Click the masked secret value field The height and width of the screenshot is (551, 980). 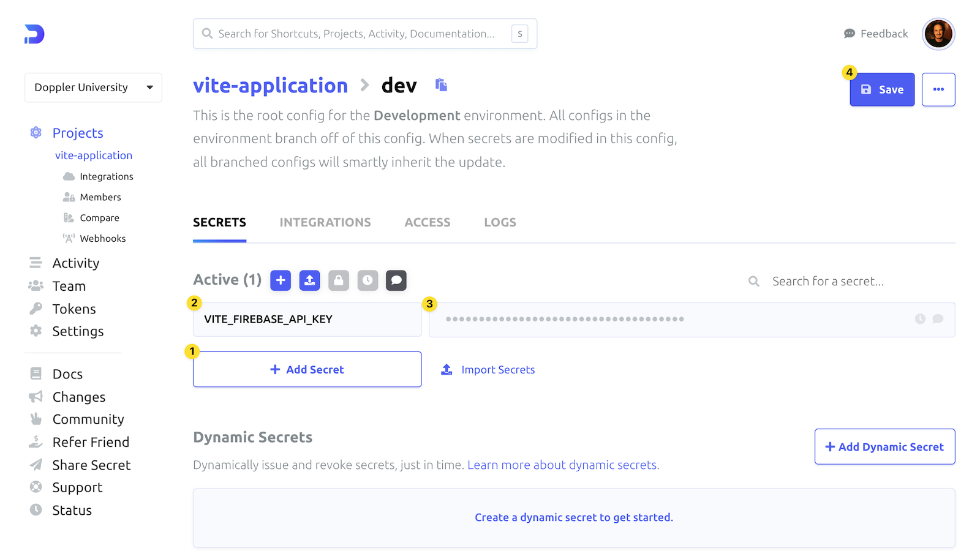point(692,320)
